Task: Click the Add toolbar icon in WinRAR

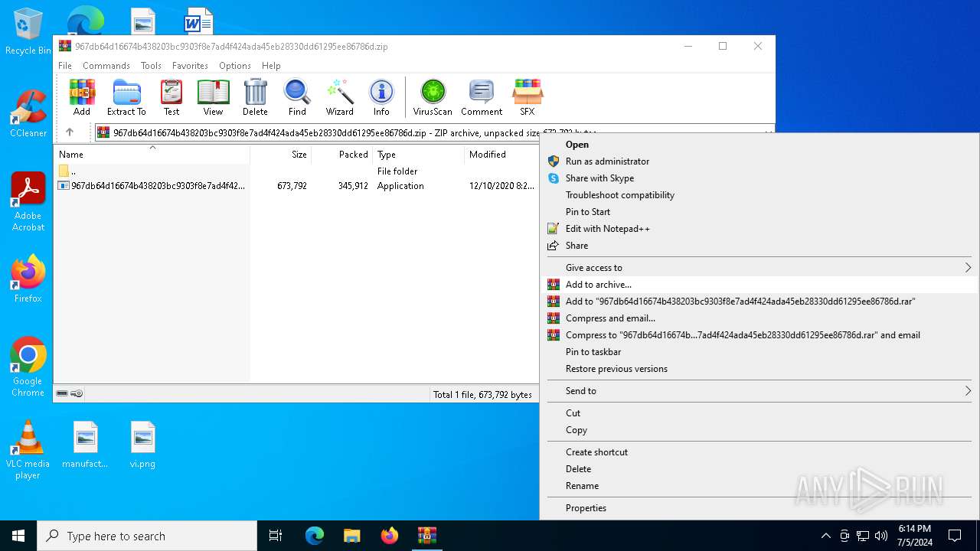Action: (x=82, y=97)
